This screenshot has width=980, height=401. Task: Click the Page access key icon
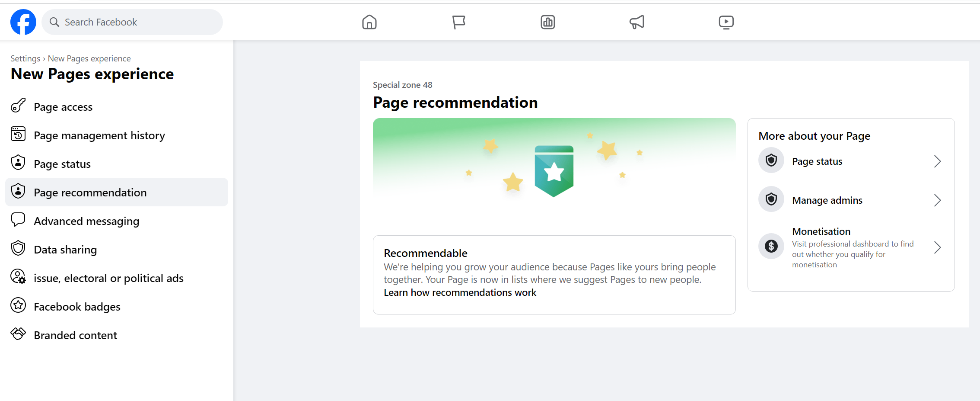[x=18, y=106]
